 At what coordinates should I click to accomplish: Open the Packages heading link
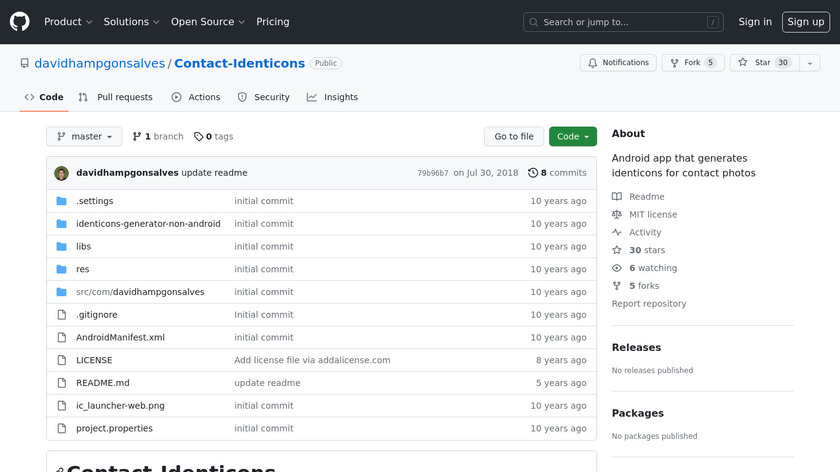pos(638,414)
